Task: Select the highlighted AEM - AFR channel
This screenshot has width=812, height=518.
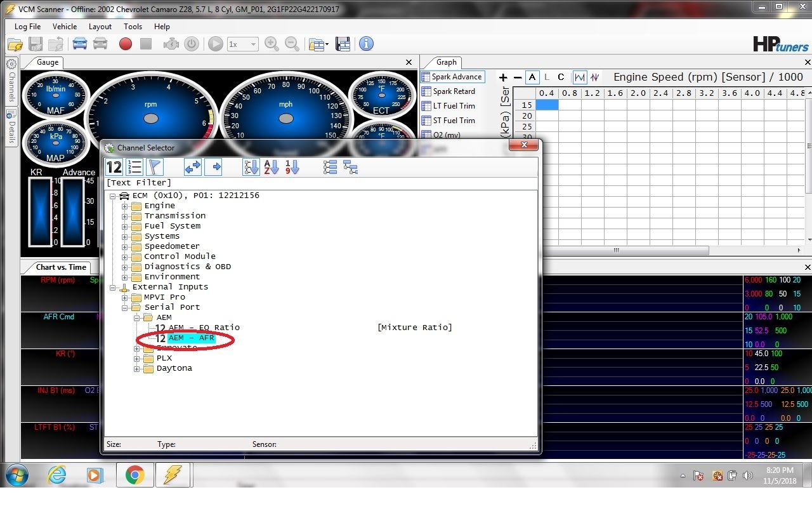Action: point(191,338)
